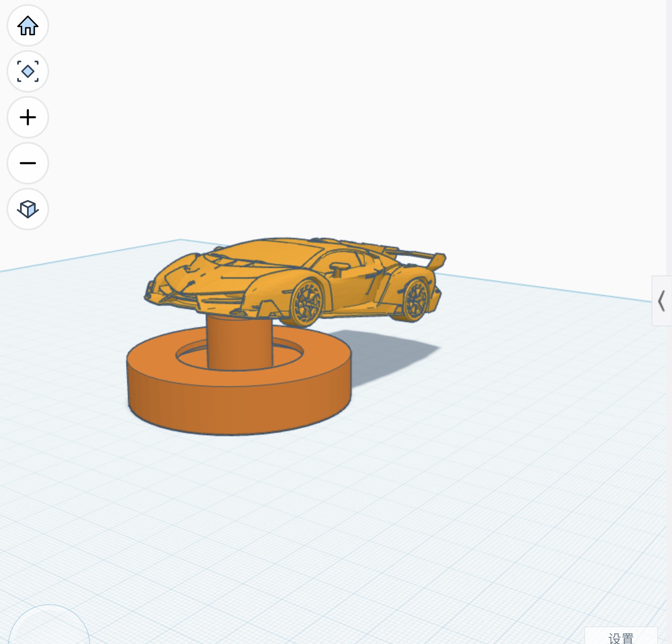The height and width of the screenshot is (644, 672).
Task: Switch perspective with the cube view icon
Action: (x=28, y=209)
